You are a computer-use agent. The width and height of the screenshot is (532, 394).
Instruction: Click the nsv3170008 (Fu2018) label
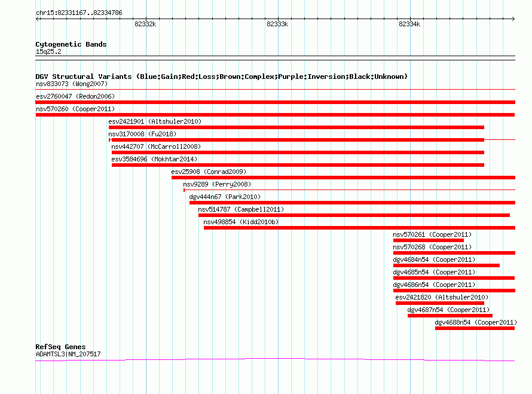coord(142,134)
